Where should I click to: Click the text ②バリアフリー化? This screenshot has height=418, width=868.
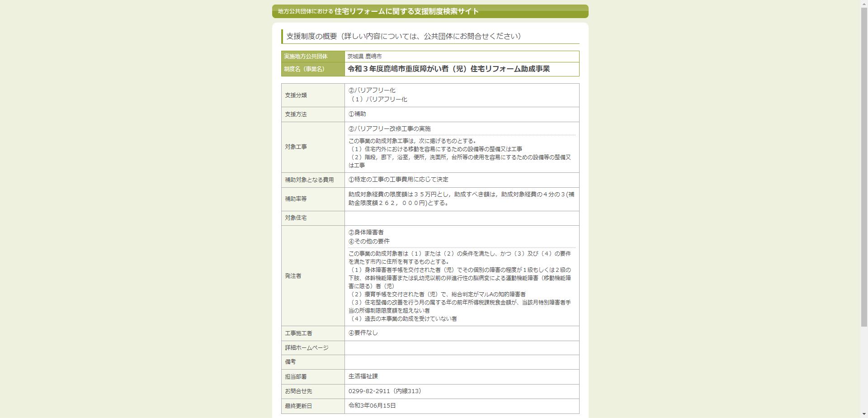tap(372, 90)
